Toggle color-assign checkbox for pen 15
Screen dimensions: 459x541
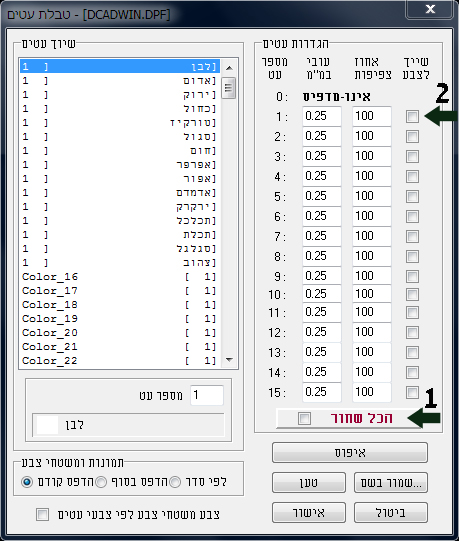click(x=412, y=392)
